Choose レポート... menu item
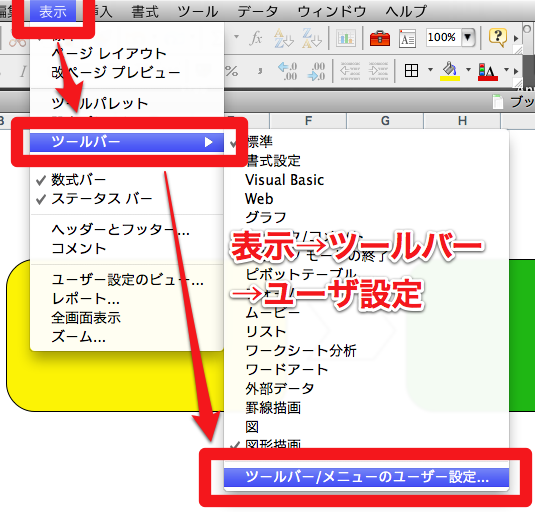 click(x=127, y=299)
